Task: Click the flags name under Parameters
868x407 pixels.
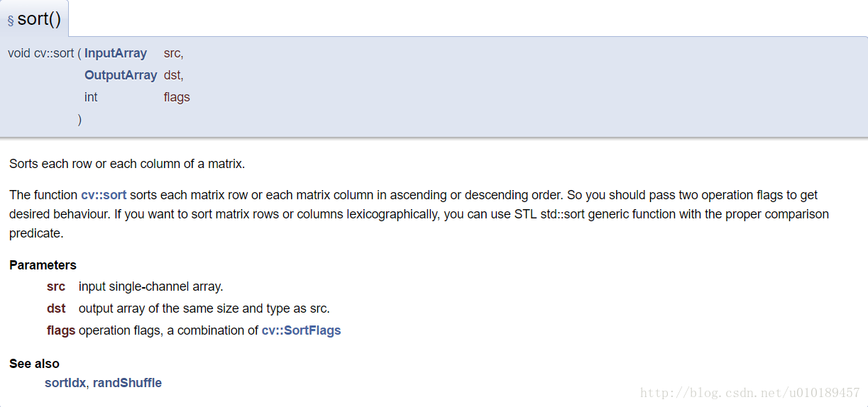Action: point(61,330)
